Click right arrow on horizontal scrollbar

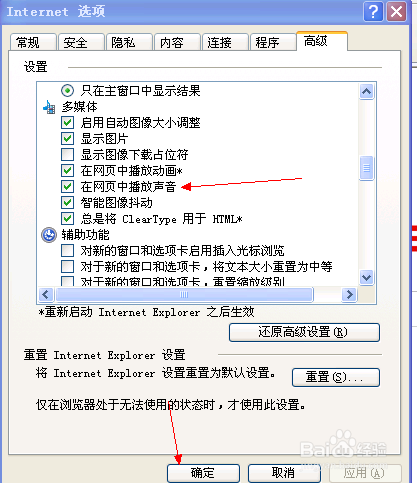click(350, 295)
